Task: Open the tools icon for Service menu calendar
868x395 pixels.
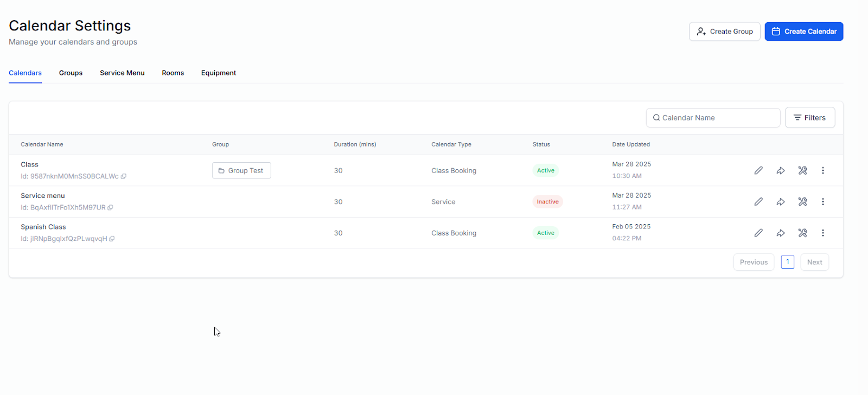Action: click(802, 202)
